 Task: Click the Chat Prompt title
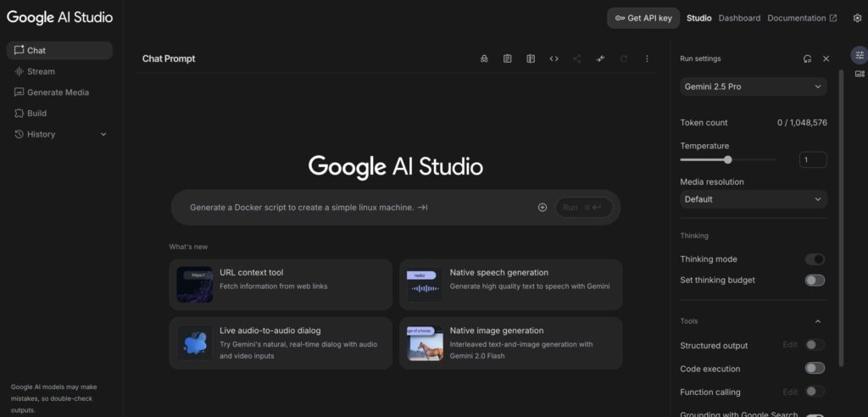point(169,58)
